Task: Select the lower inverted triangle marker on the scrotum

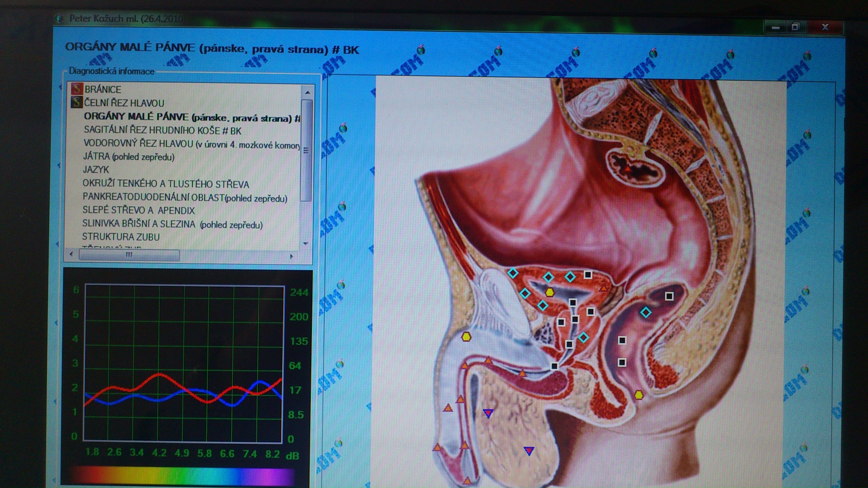Action: [x=529, y=451]
